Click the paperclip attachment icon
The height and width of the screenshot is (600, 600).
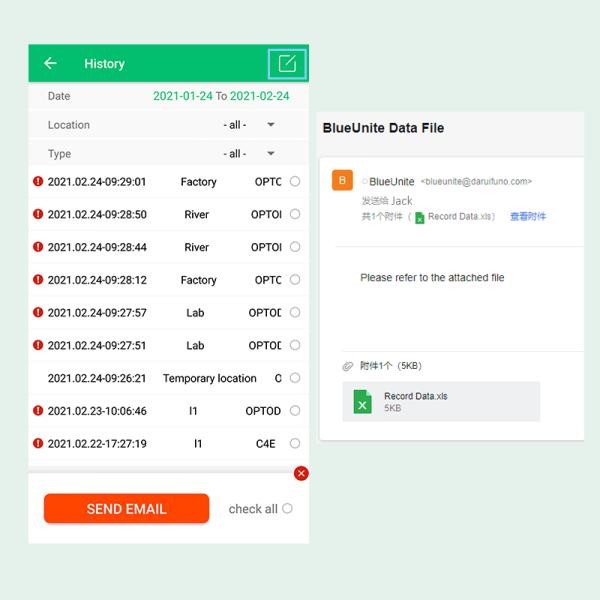click(347, 366)
